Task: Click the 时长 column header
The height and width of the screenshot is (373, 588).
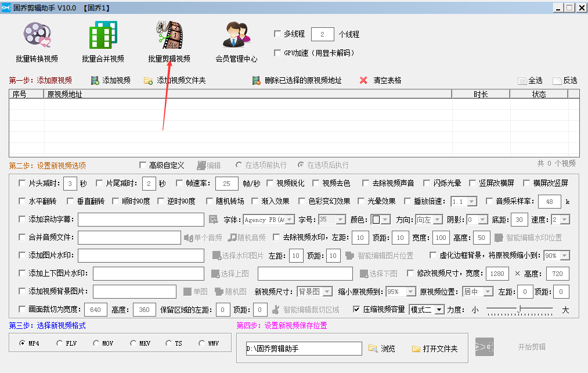Action: 481,94
